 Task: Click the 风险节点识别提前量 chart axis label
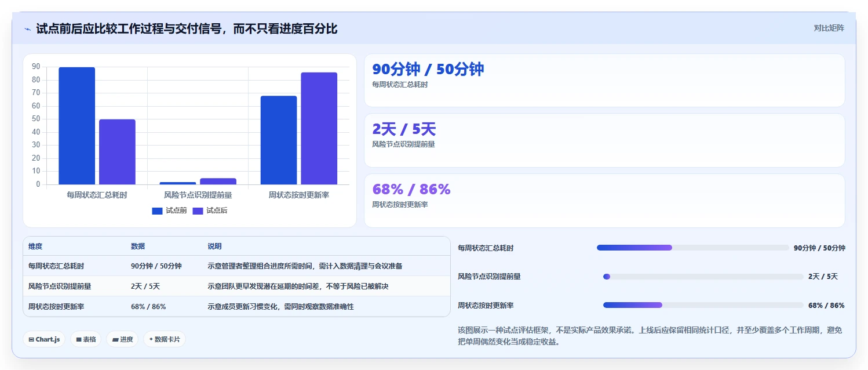click(x=198, y=195)
